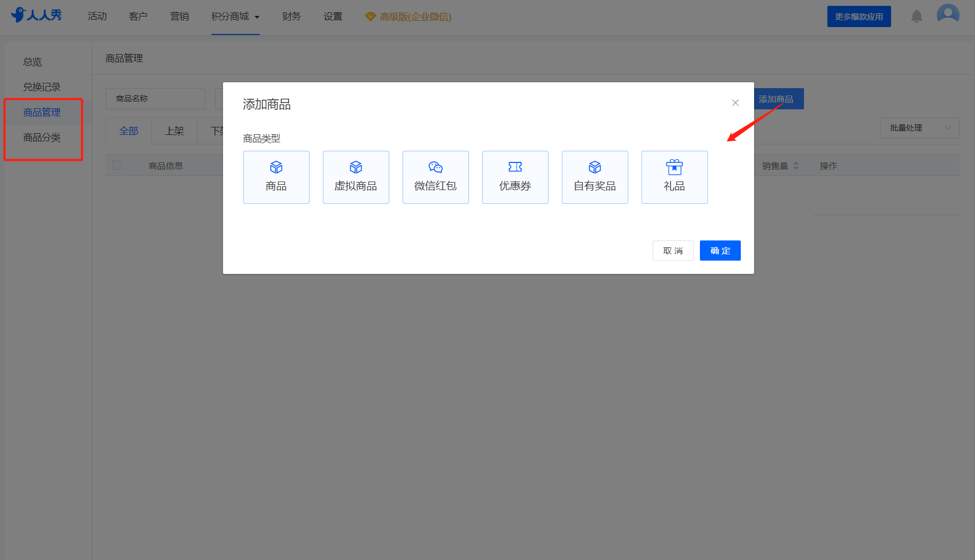Open the 营销 top menu
This screenshot has height=560, width=975.
(x=179, y=16)
